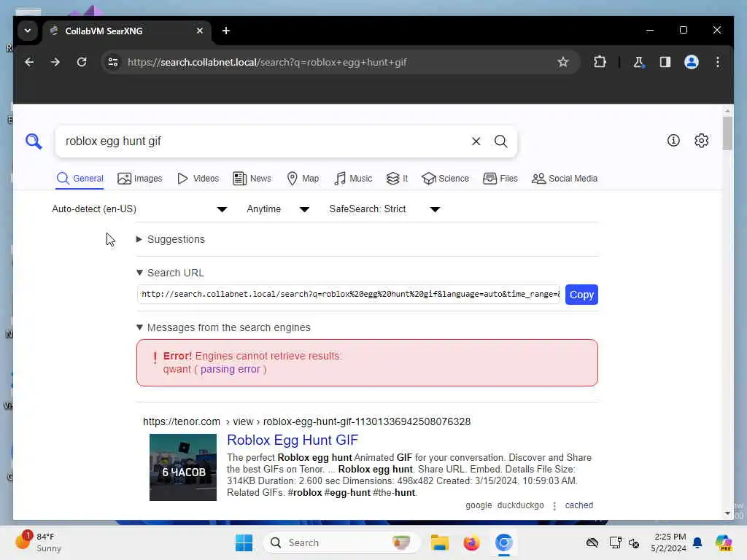Screen dimensions: 747x560
Task: Open notification bell in taskbar
Action: tap(697, 542)
